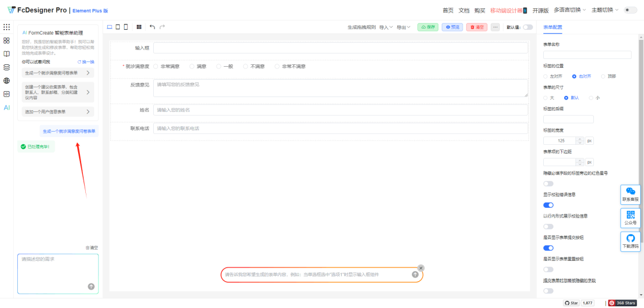Toggle 隐藏必填字段的红色星号 switch
The width and height of the screenshot is (644, 308).
click(549, 183)
